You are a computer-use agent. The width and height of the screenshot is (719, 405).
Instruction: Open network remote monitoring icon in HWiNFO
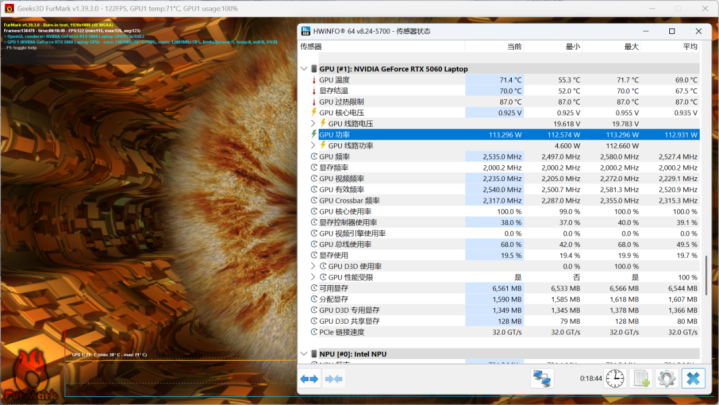pyautogui.click(x=542, y=378)
